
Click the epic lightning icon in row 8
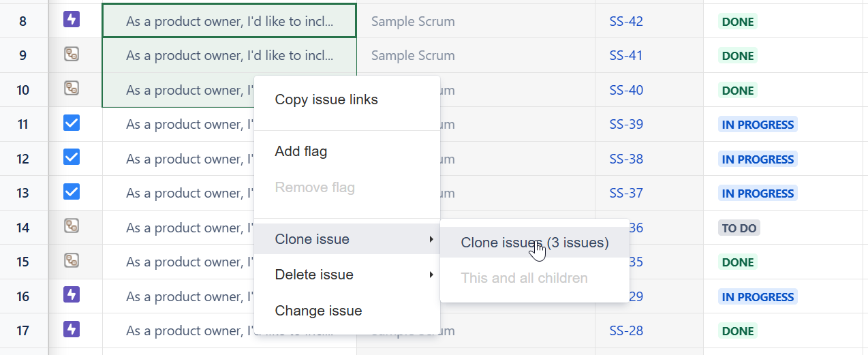(72, 20)
